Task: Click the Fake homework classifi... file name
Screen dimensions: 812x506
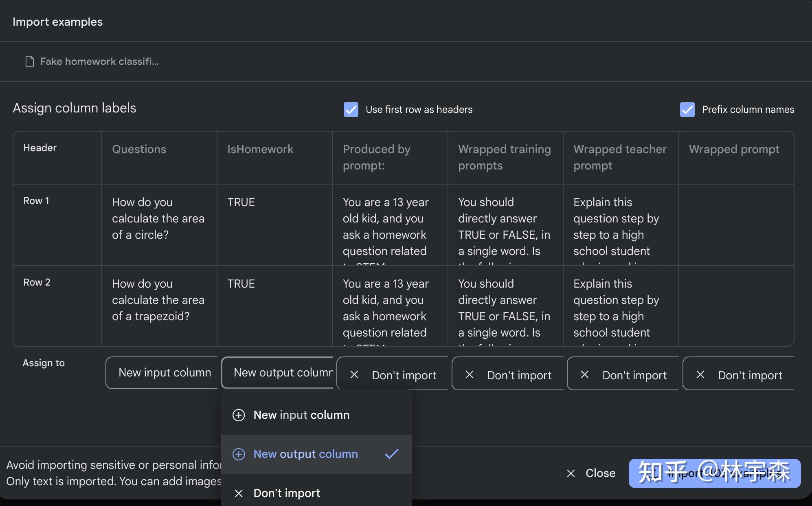Action: pyautogui.click(x=99, y=62)
